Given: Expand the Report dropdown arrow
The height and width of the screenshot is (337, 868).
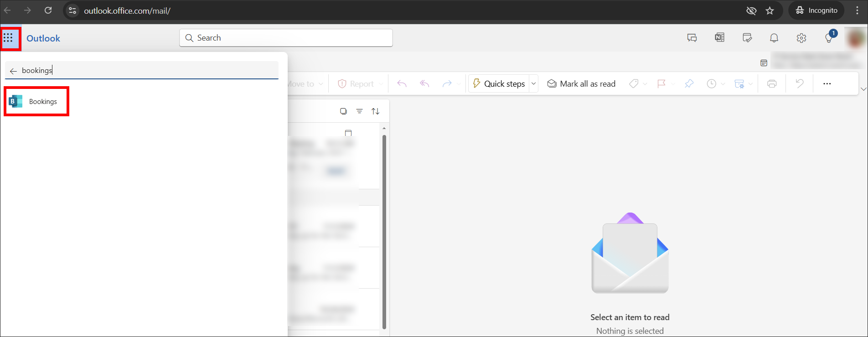Looking at the screenshot, I should pos(381,84).
